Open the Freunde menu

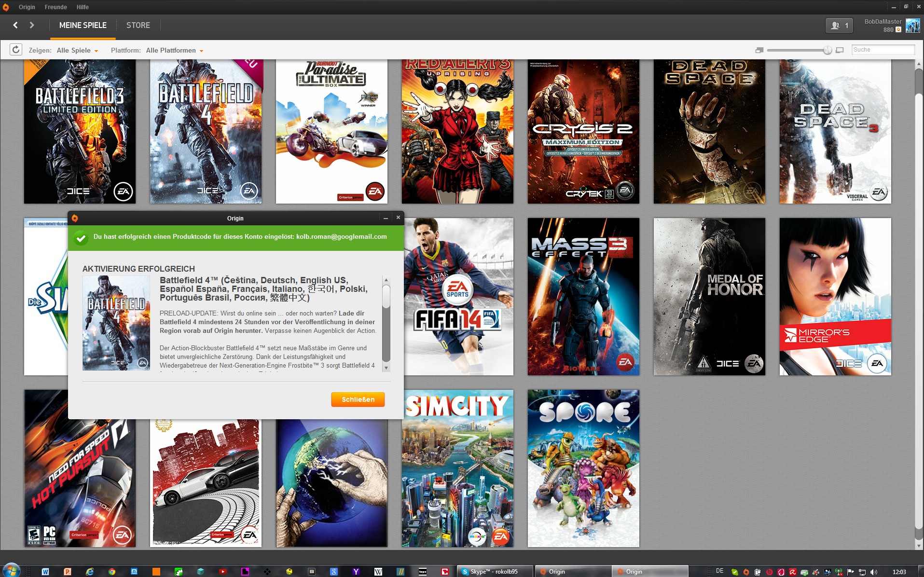click(x=55, y=7)
